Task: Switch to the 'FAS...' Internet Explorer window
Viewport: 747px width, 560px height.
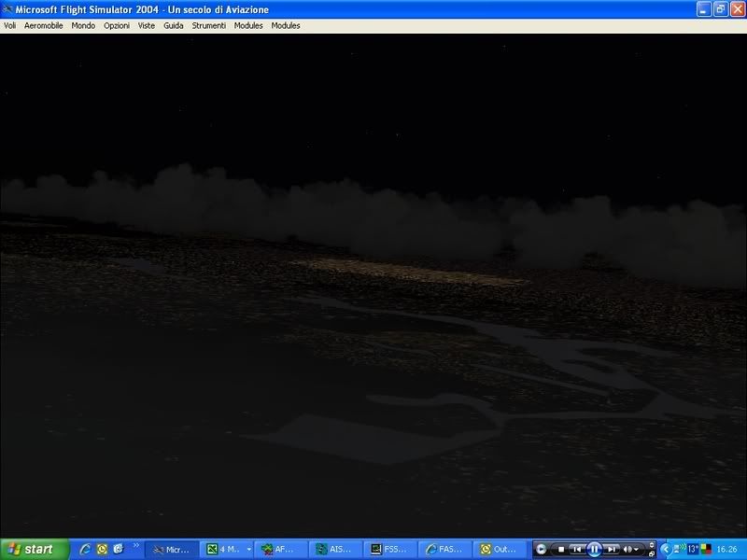Action: 444,550
